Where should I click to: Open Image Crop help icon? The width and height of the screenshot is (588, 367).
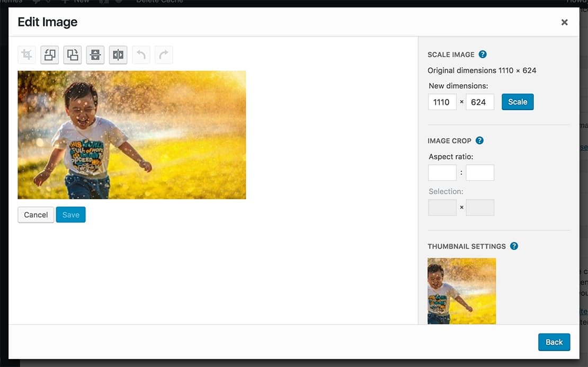[x=479, y=140]
